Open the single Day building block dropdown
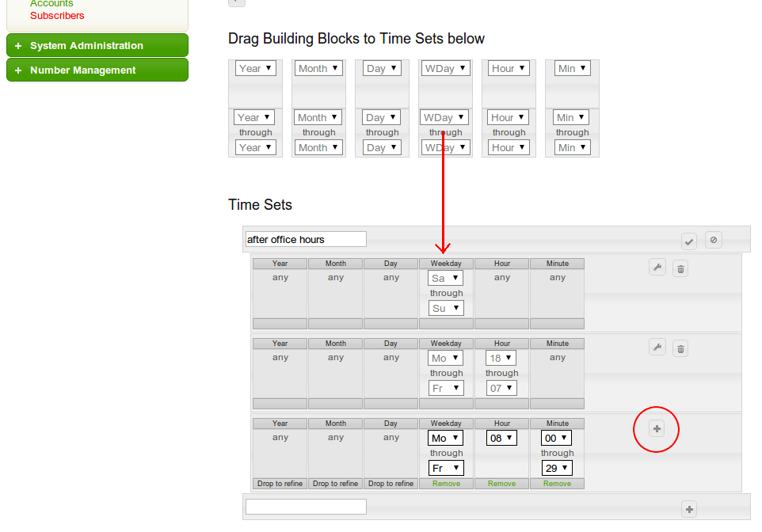The image size is (762, 532). pyautogui.click(x=382, y=69)
